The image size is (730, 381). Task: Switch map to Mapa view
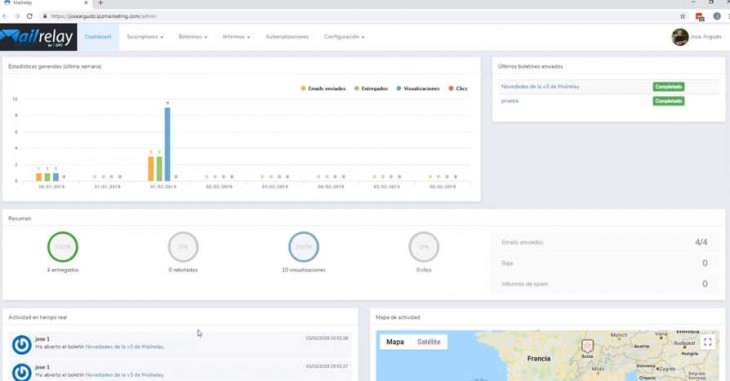395,342
